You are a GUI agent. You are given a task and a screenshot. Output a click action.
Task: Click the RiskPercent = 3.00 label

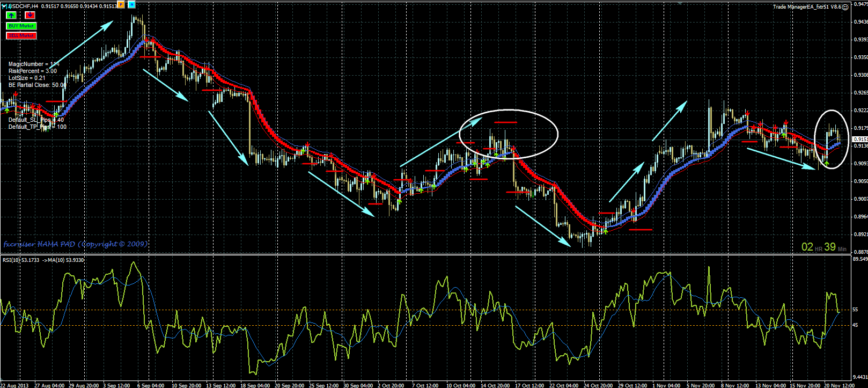[x=33, y=71]
